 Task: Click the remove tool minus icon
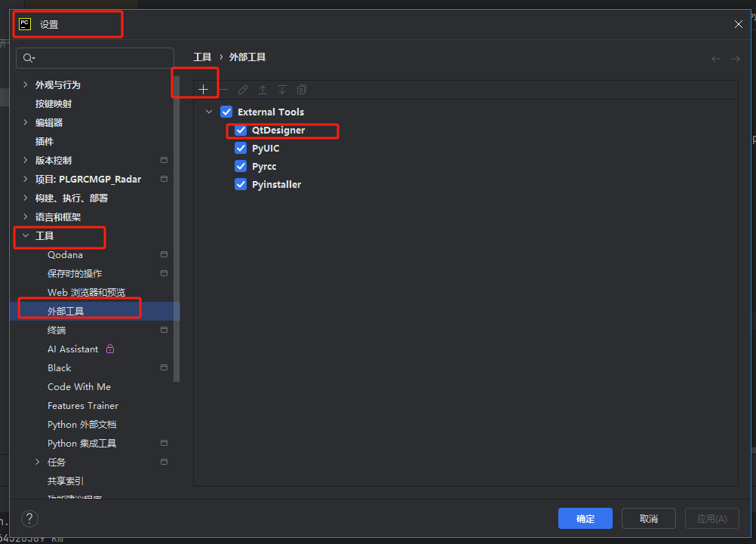click(x=223, y=89)
